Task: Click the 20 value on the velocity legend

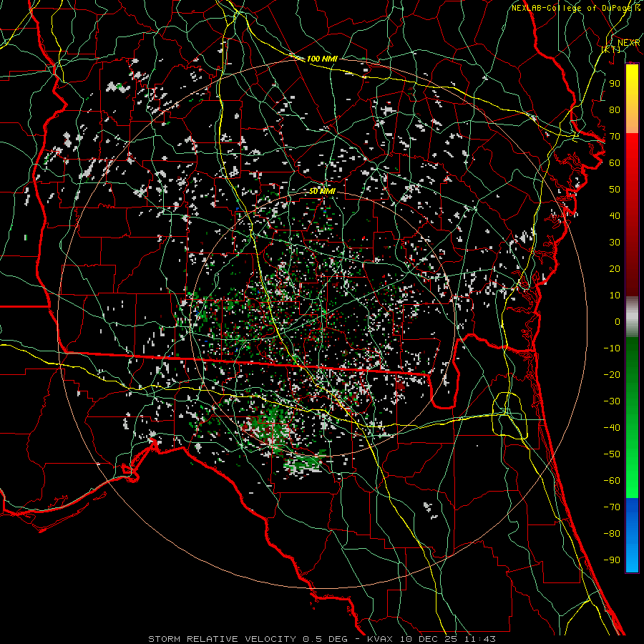Action: point(615,268)
